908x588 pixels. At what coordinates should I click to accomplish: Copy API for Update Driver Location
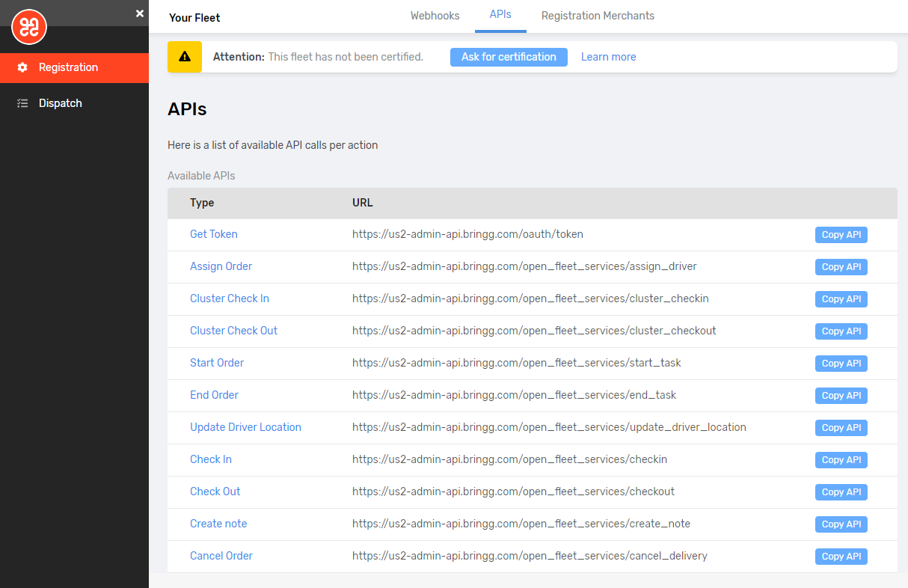(x=841, y=428)
